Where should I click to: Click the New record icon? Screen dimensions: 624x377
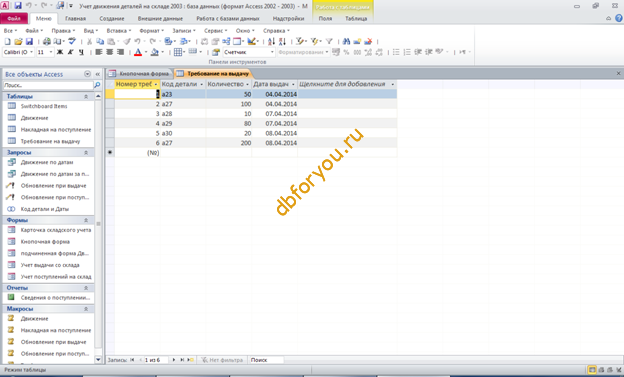[357, 41]
